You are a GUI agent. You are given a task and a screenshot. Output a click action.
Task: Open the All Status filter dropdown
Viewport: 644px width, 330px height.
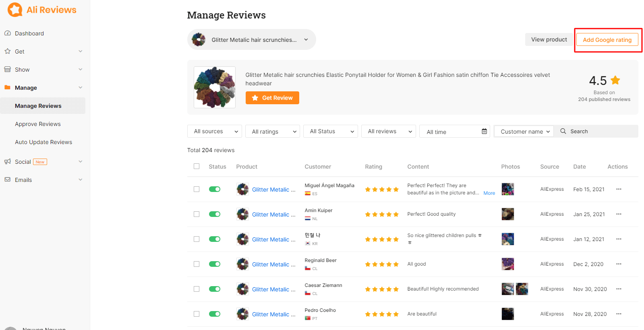pyautogui.click(x=331, y=131)
